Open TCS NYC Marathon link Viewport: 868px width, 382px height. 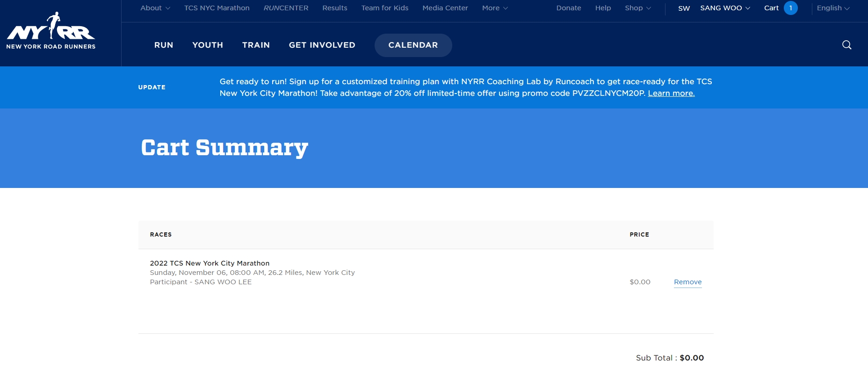point(217,8)
